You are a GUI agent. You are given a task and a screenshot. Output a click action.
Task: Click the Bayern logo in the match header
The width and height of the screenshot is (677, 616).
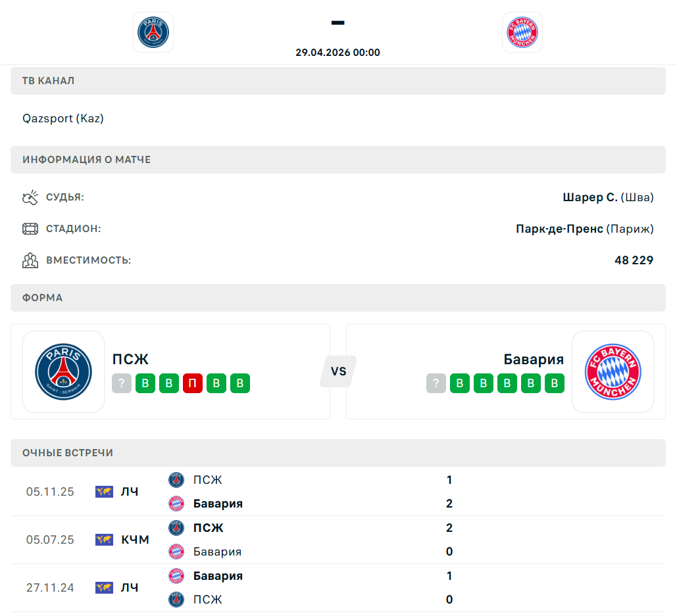[x=522, y=32]
